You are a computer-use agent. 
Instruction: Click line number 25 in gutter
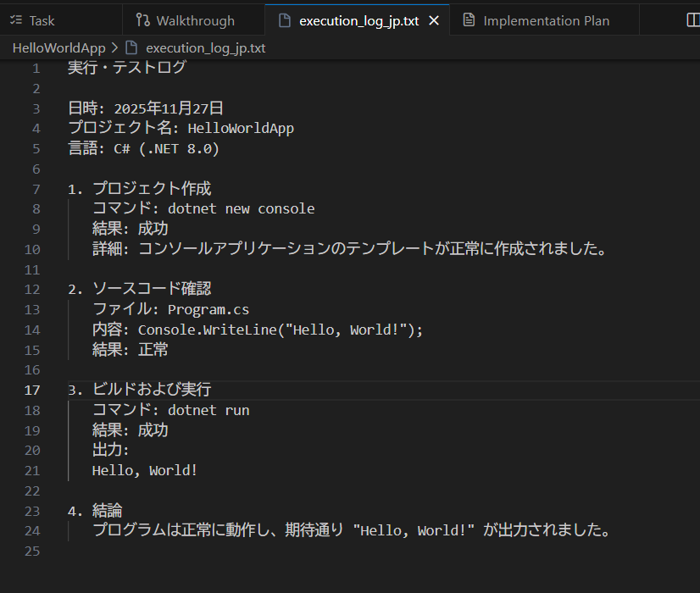pos(32,551)
